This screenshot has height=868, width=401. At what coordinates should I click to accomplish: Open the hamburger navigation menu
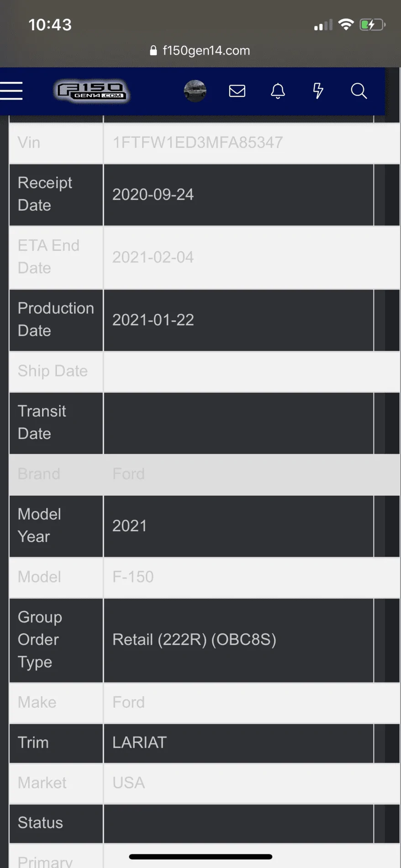tap(11, 90)
